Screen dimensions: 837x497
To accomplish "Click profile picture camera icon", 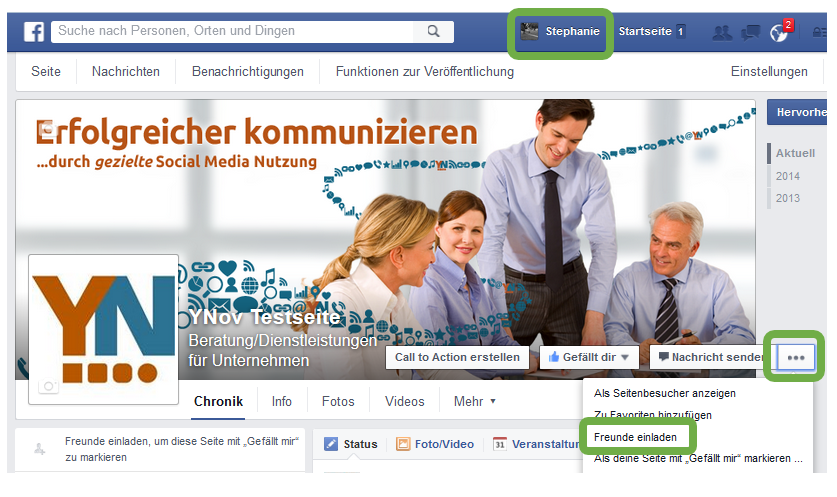I will [49, 386].
